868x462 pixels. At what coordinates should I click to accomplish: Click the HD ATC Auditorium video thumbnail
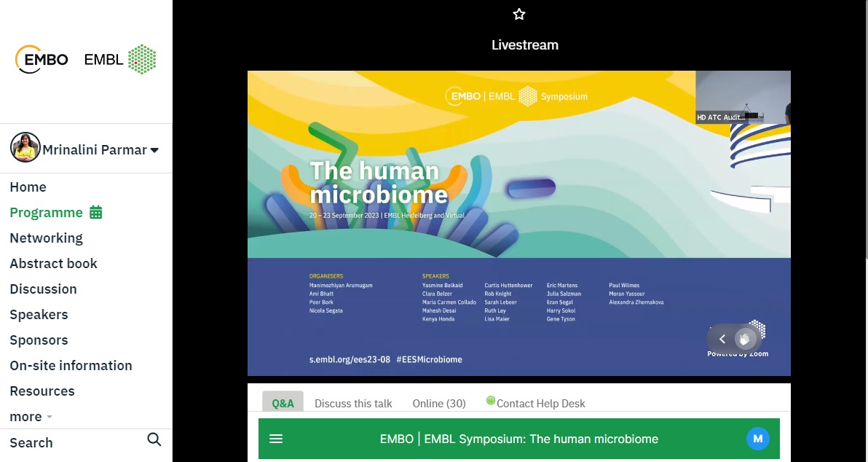click(x=743, y=97)
